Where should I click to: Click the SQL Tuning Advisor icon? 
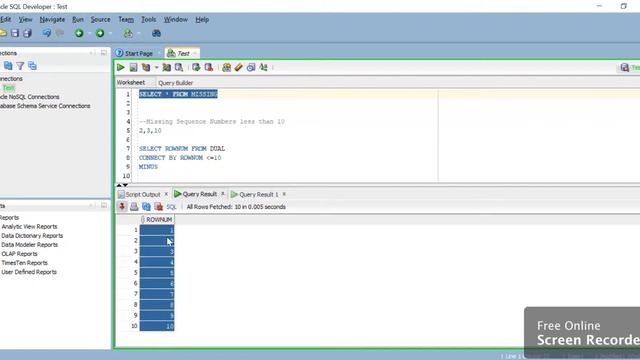178,67
